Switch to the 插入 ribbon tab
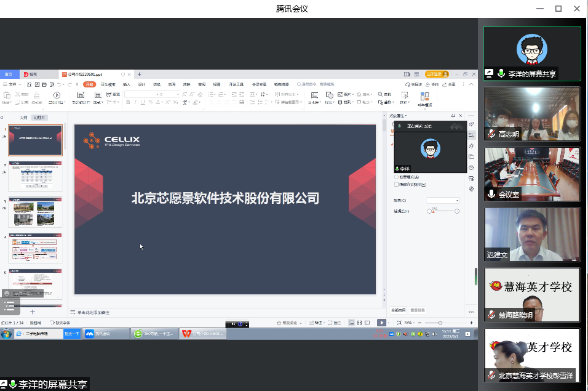 pyautogui.click(x=127, y=84)
